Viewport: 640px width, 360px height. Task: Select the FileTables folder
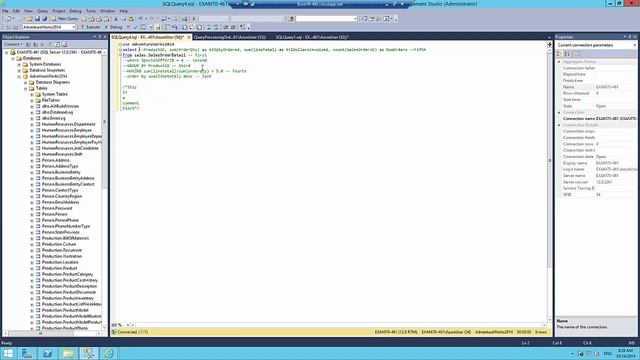(51, 100)
